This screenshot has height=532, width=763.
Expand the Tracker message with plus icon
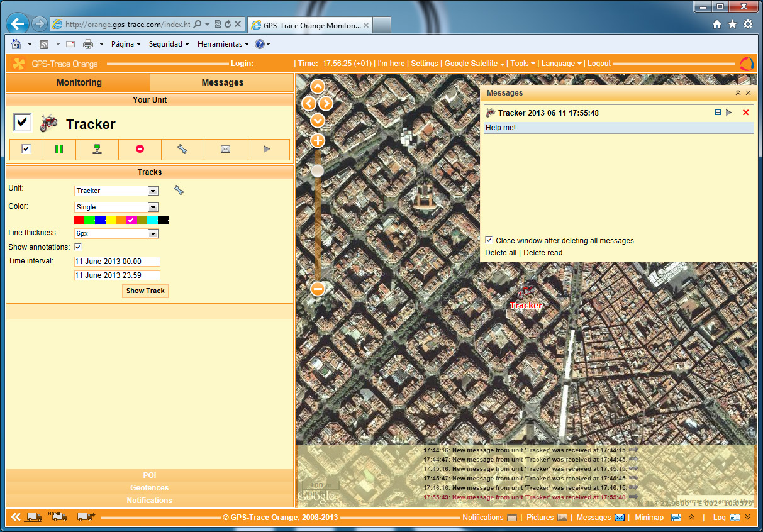718,113
